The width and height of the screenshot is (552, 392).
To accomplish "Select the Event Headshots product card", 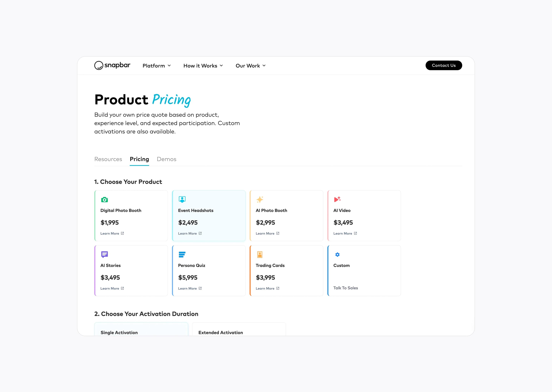I will (x=209, y=216).
